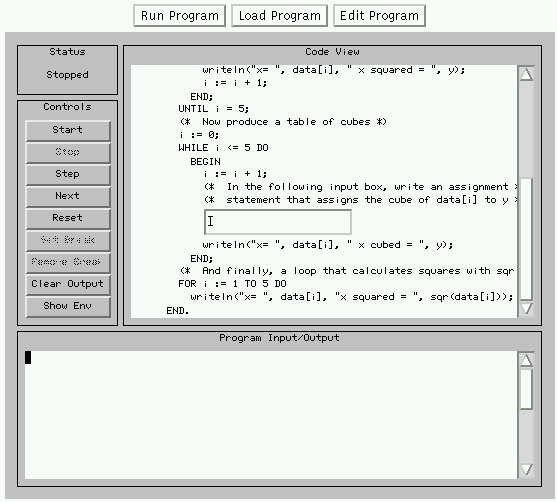The height and width of the screenshot is (502, 557).
Task: Clear the output with Clear Output
Action: [x=68, y=285]
